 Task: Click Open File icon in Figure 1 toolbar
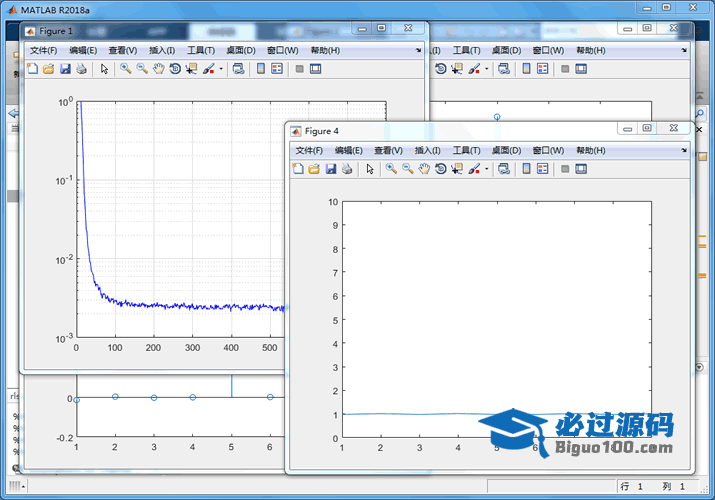coord(48,69)
